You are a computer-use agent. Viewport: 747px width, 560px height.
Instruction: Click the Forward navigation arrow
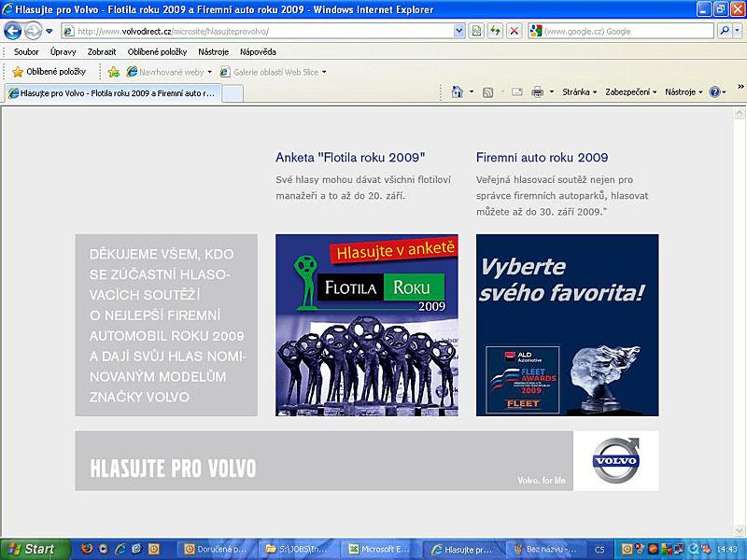tap(33, 32)
